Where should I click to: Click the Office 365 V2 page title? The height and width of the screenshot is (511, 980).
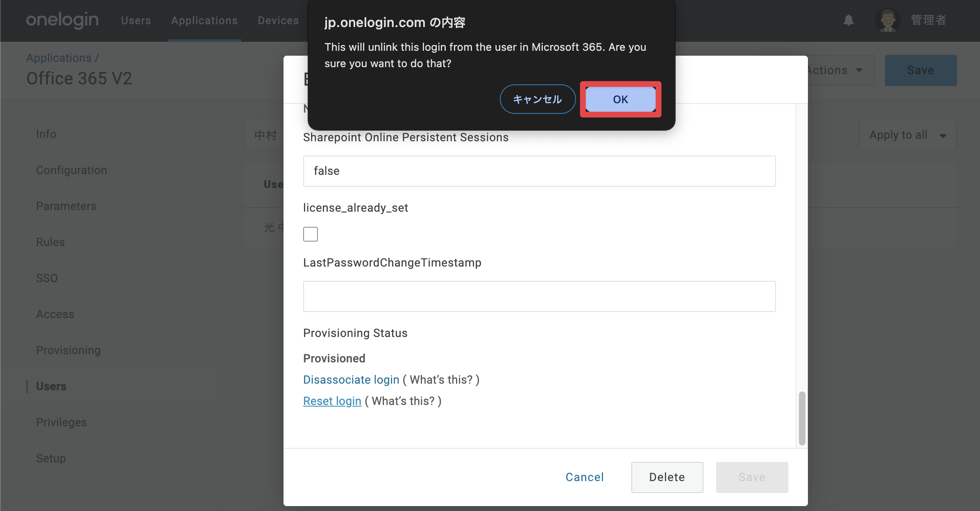79,79
